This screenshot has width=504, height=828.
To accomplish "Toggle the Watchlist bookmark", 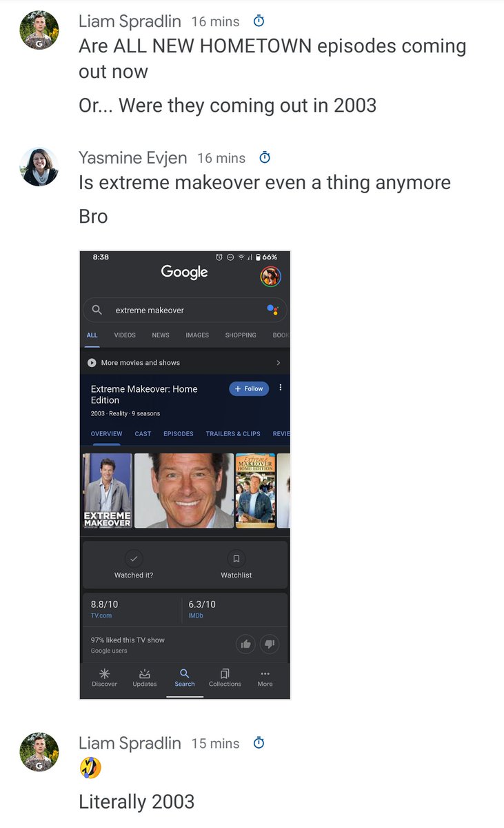I will (x=236, y=558).
